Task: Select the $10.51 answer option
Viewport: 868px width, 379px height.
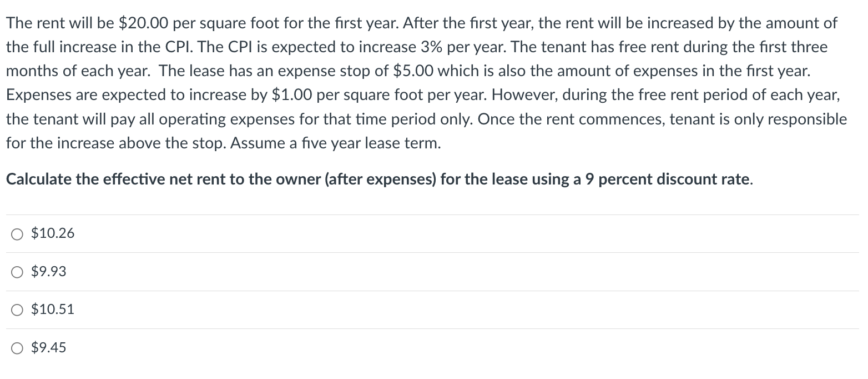Action: pos(52,310)
